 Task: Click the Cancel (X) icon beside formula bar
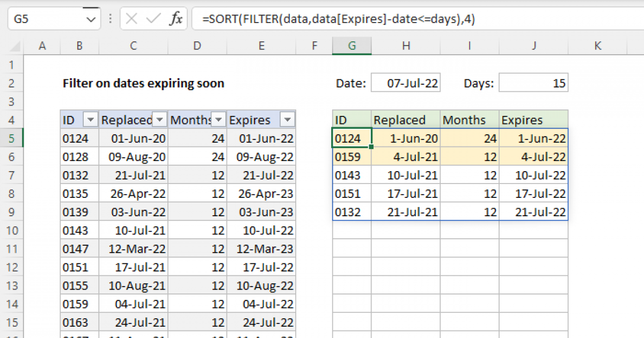point(131,18)
